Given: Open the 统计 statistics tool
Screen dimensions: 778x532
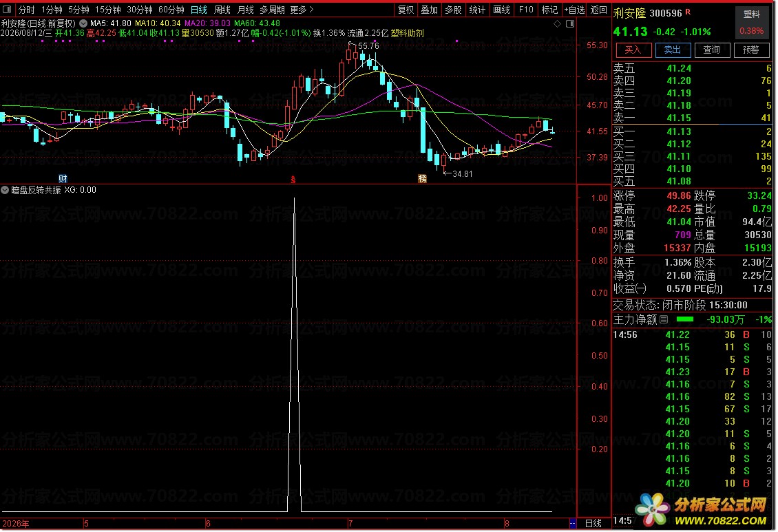Looking at the screenshot, I should click(477, 10).
